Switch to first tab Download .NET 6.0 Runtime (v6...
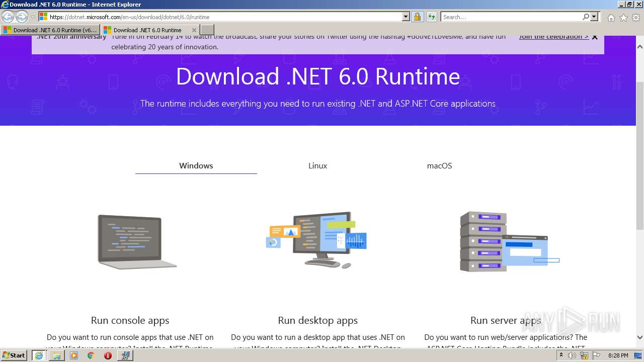 [x=50, y=30]
